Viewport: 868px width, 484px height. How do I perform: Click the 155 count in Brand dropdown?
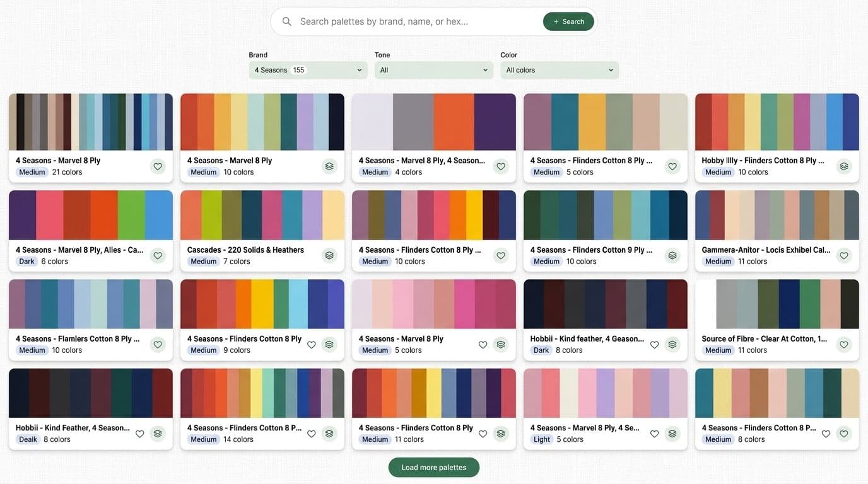point(298,70)
